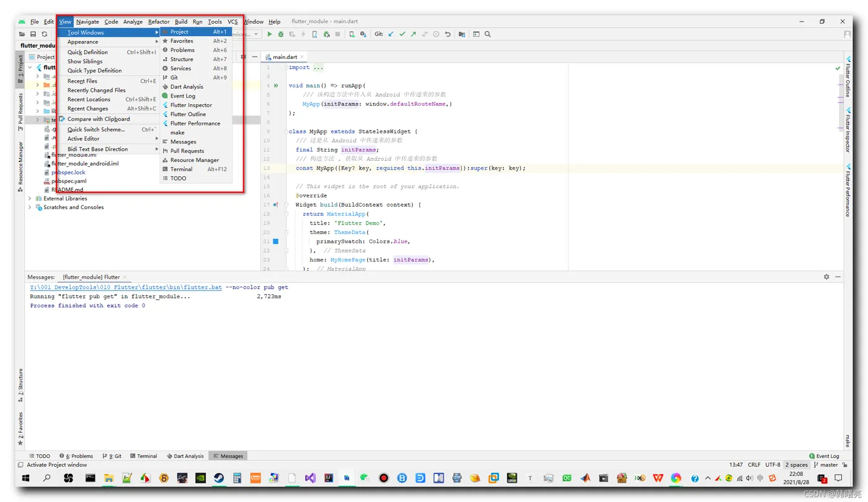This screenshot has width=868, height=502.
Task: Expand the External Libraries tree node
Action: pos(30,199)
